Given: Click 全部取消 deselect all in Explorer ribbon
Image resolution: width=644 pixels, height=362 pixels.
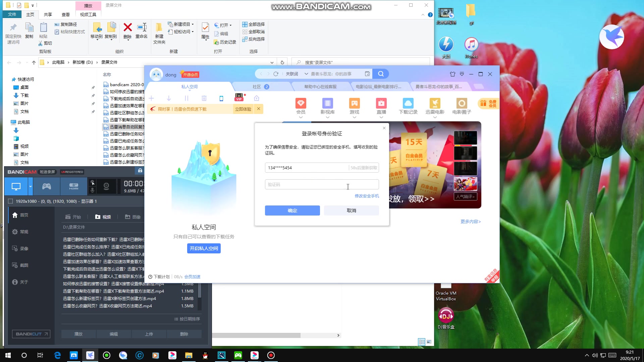Looking at the screenshot, I should pos(254,32).
